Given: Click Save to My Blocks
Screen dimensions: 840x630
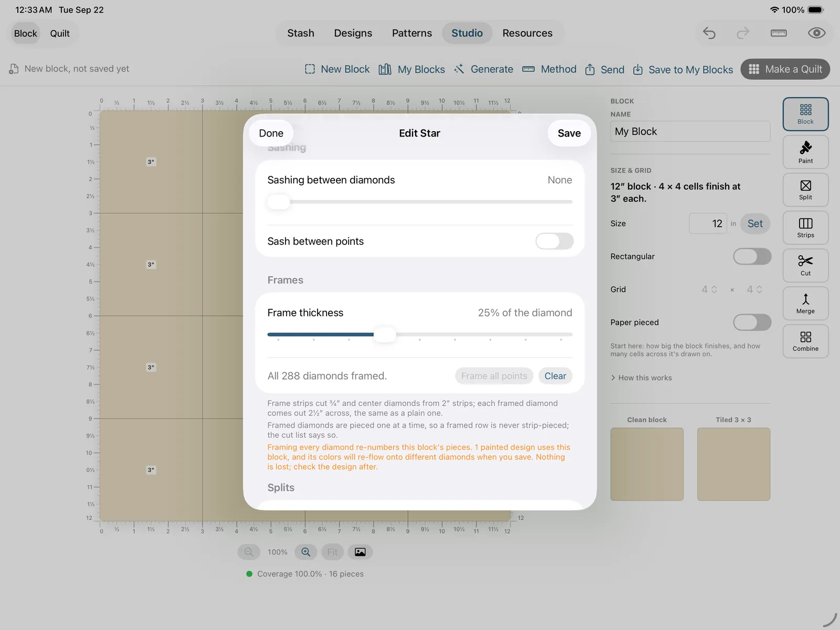Looking at the screenshot, I should (682, 69).
